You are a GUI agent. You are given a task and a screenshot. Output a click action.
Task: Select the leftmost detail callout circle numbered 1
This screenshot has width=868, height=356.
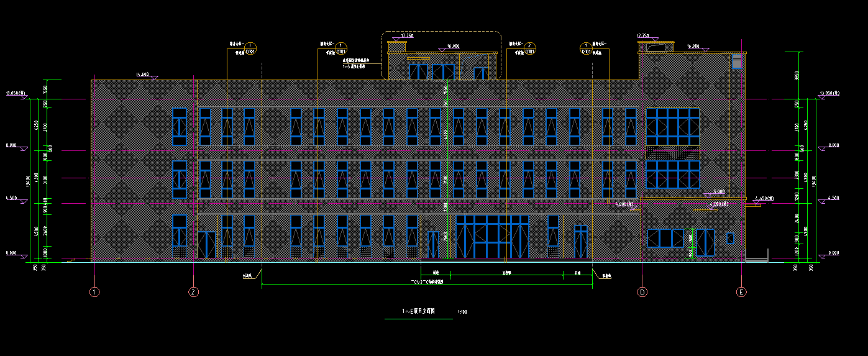point(250,47)
